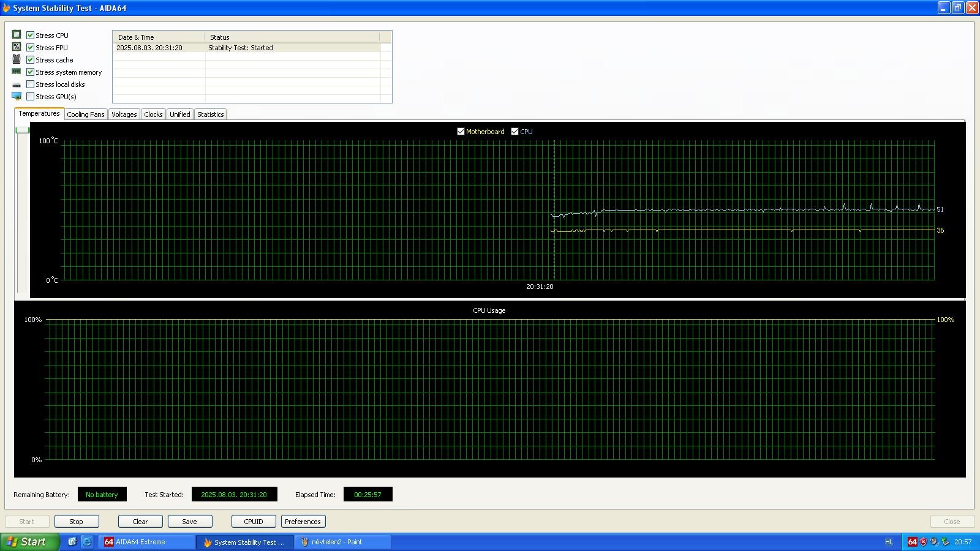The width and height of the screenshot is (980, 551).
Task: Switch to AIDA64 Extreme taskbar window
Action: point(146,542)
